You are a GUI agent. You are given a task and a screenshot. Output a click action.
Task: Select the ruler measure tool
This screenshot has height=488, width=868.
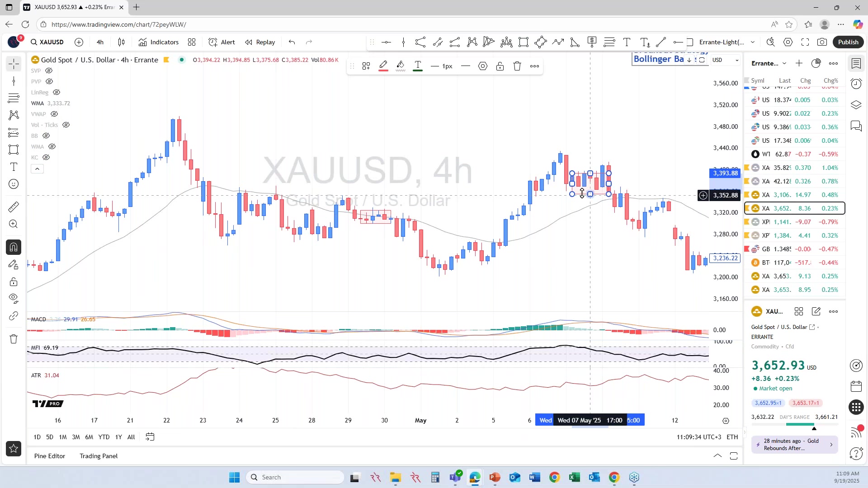(x=14, y=207)
